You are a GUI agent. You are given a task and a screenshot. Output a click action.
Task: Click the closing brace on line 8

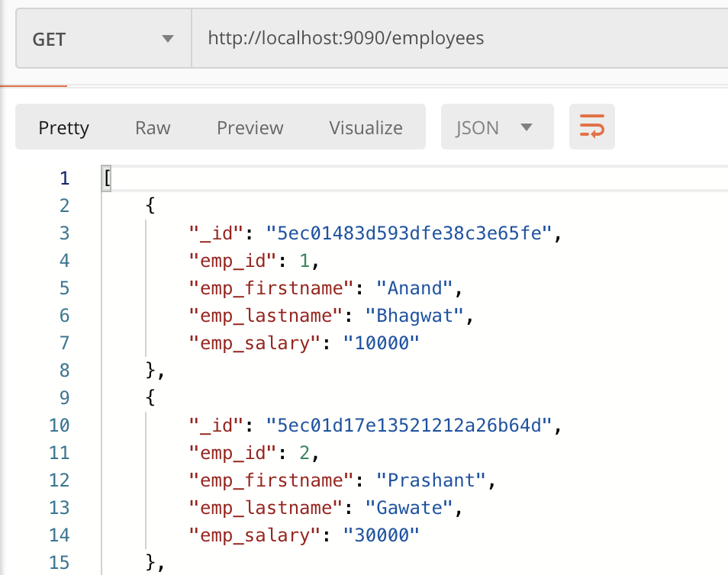(150, 371)
